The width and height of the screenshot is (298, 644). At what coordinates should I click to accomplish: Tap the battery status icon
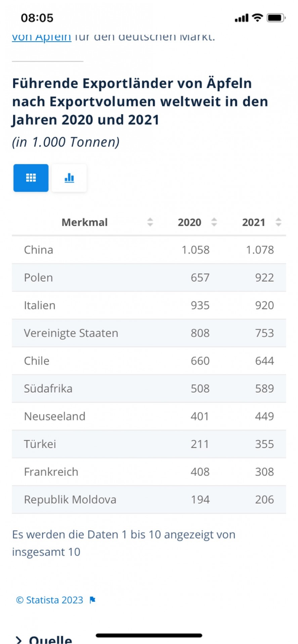(x=276, y=18)
